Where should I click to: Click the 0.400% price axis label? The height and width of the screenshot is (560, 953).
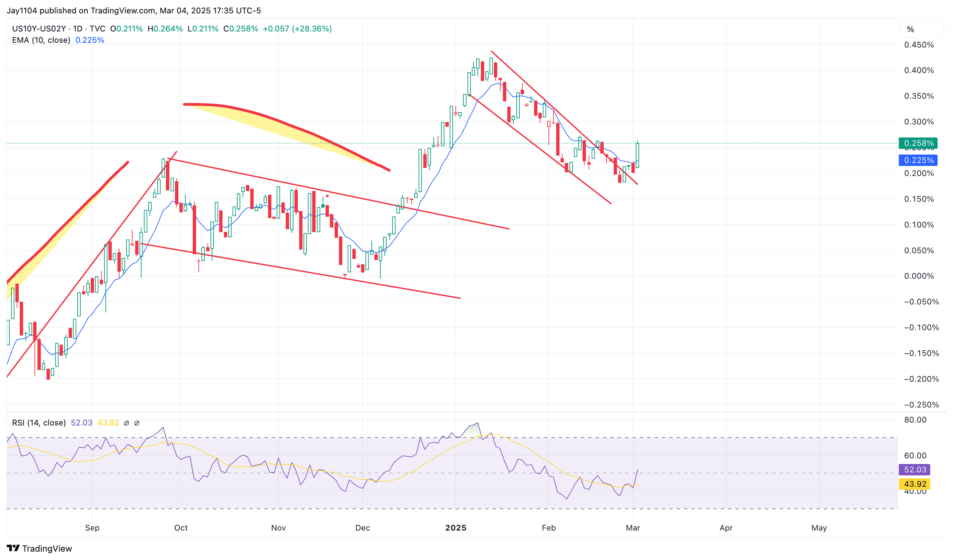coord(919,70)
